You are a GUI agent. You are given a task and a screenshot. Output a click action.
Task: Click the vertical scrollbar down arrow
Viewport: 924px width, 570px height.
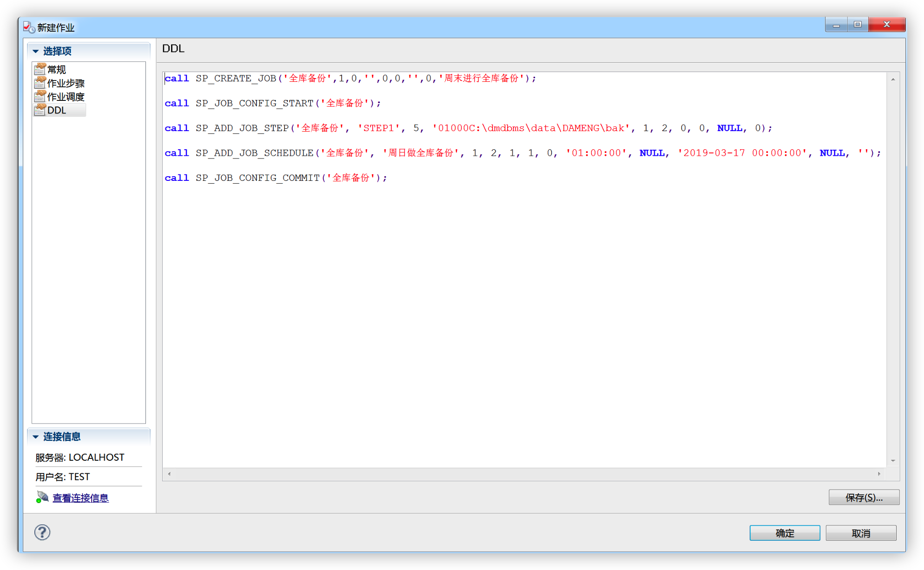[x=893, y=461]
